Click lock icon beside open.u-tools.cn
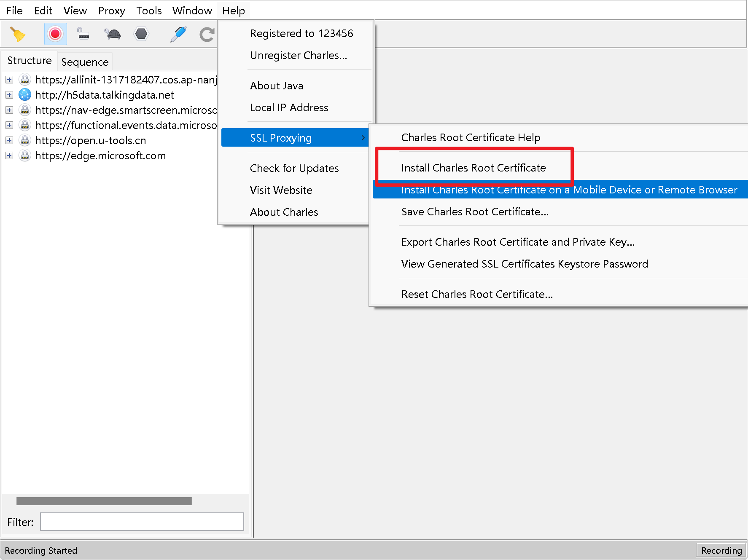This screenshot has height=560, width=748. [x=25, y=140]
